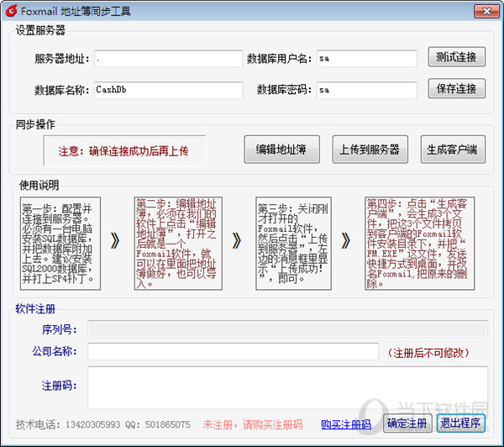Click 退出程序 to exit the program
The width and height of the screenshot is (504, 447).
[x=461, y=423]
